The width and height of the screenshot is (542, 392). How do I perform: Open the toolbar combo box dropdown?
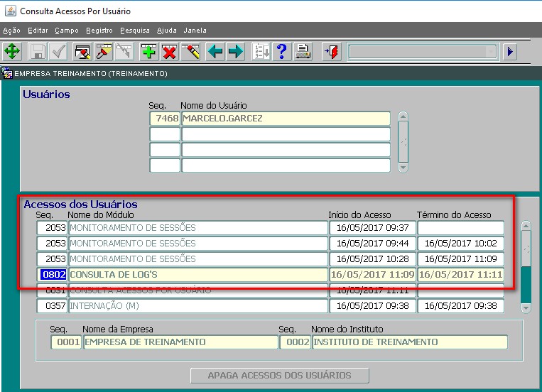click(x=491, y=52)
